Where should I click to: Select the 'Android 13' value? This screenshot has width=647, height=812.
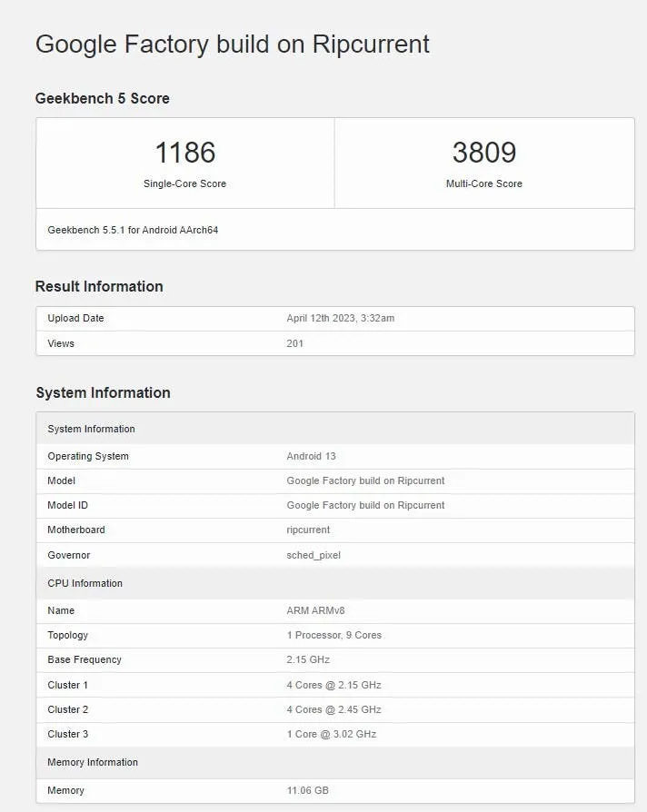(312, 456)
